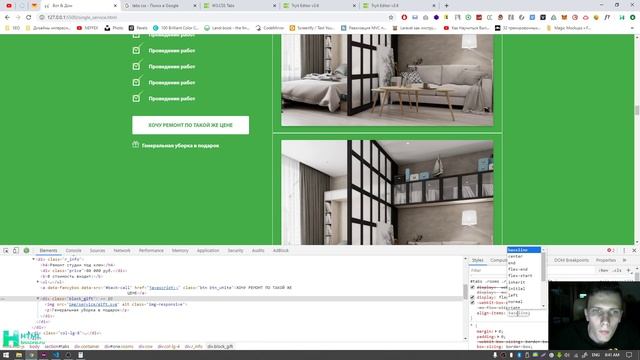640x360 pixels.
Task: Switch to the Sources tab
Action: tap(97, 250)
